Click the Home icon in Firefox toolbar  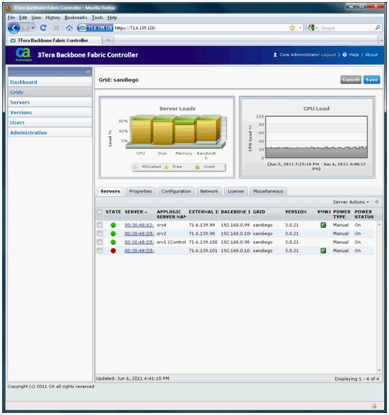pos(69,28)
